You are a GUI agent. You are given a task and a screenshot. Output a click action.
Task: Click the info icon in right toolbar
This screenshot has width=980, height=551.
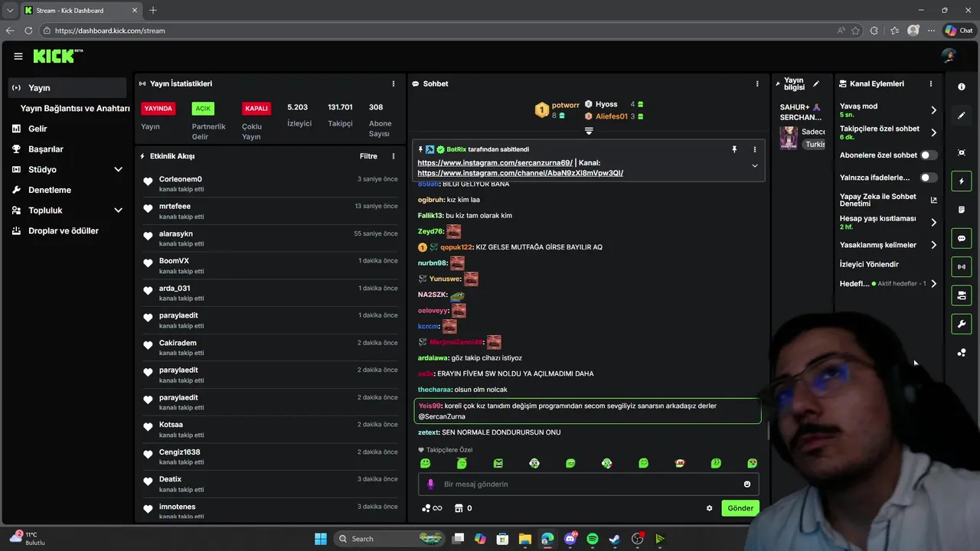tap(962, 86)
